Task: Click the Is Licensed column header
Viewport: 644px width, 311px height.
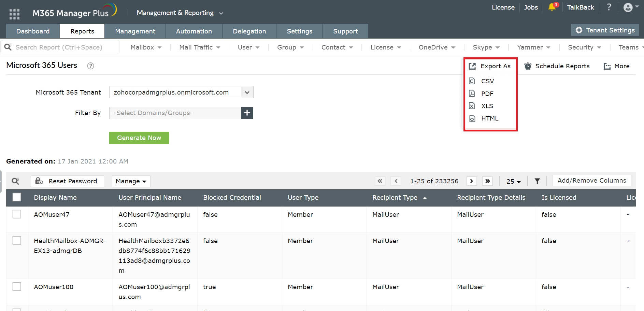Action: pyautogui.click(x=559, y=198)
